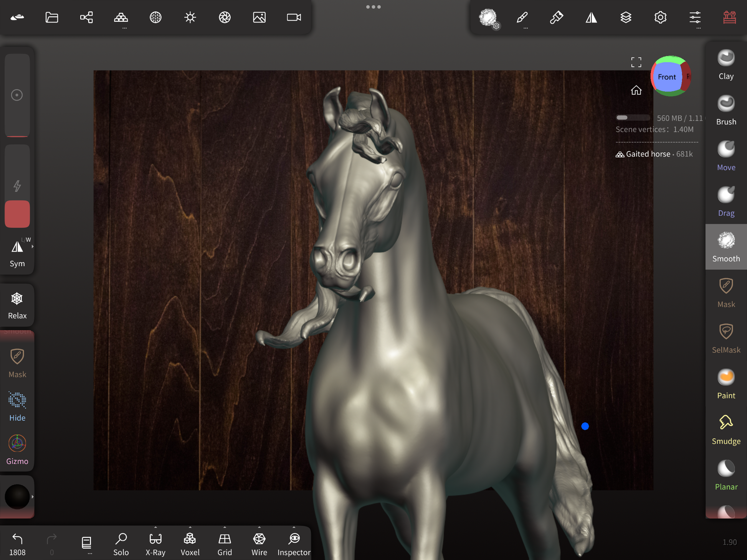Open the Files folder menu
This screenshot has height=560, width=747.
(x=52, y=17)
